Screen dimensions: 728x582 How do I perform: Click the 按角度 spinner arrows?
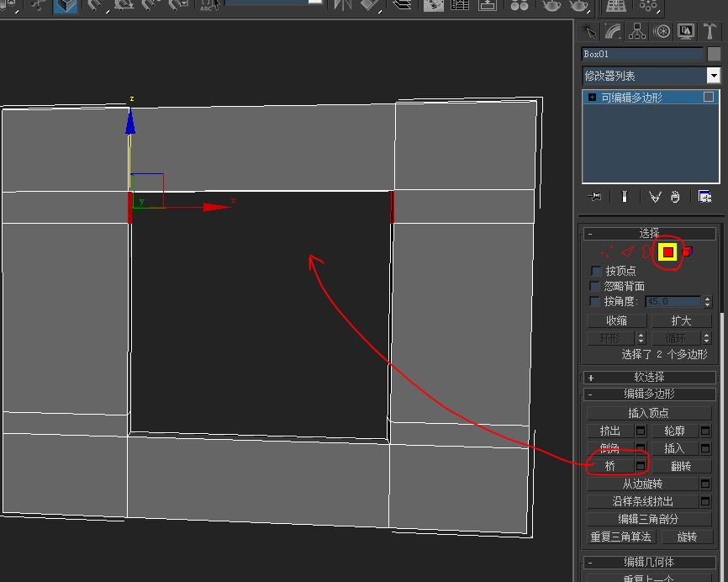click(707, 301)
